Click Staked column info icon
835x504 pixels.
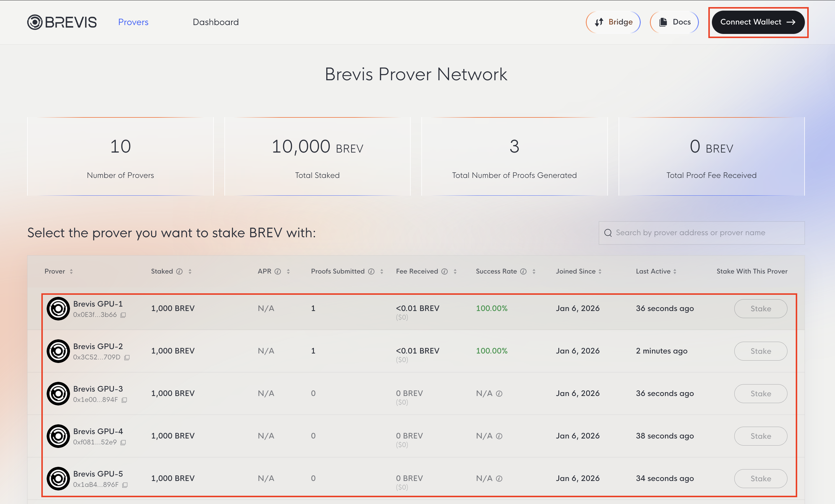[180, 271]
